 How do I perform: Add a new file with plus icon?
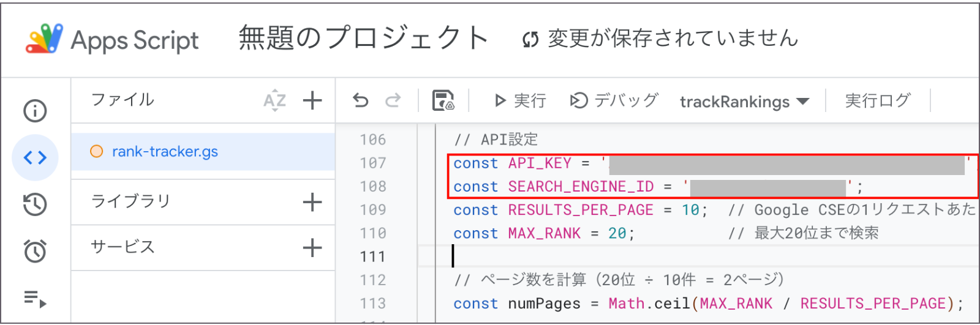tap(312, 100)
